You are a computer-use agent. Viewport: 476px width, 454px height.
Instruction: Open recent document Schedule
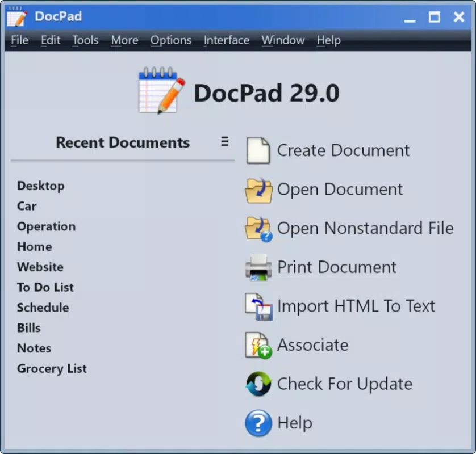(43, 308)
